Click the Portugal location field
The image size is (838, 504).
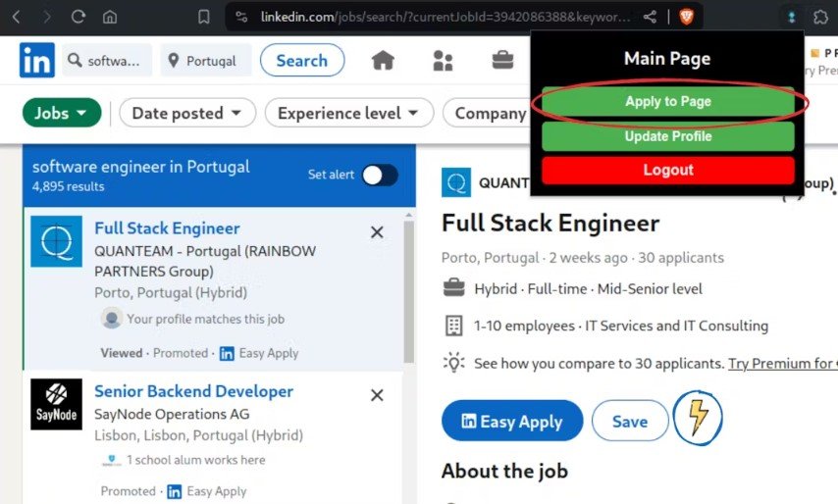(x=206, y=61)
